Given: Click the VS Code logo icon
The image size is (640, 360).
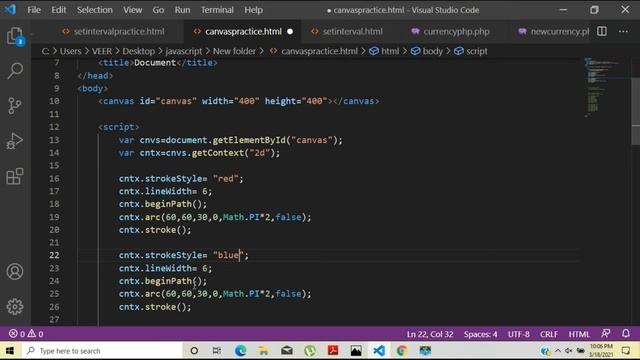Looking at the screenshot, I should pos(10,9).
